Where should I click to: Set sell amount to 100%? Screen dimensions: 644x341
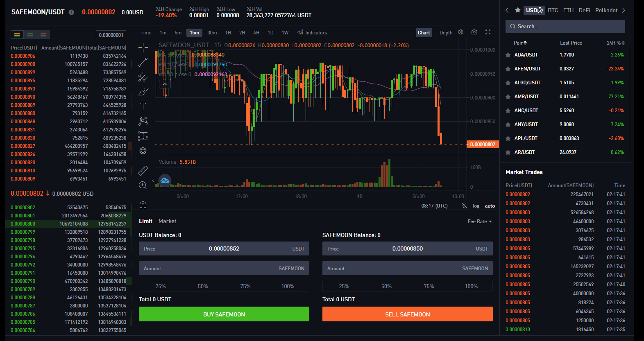471,286
